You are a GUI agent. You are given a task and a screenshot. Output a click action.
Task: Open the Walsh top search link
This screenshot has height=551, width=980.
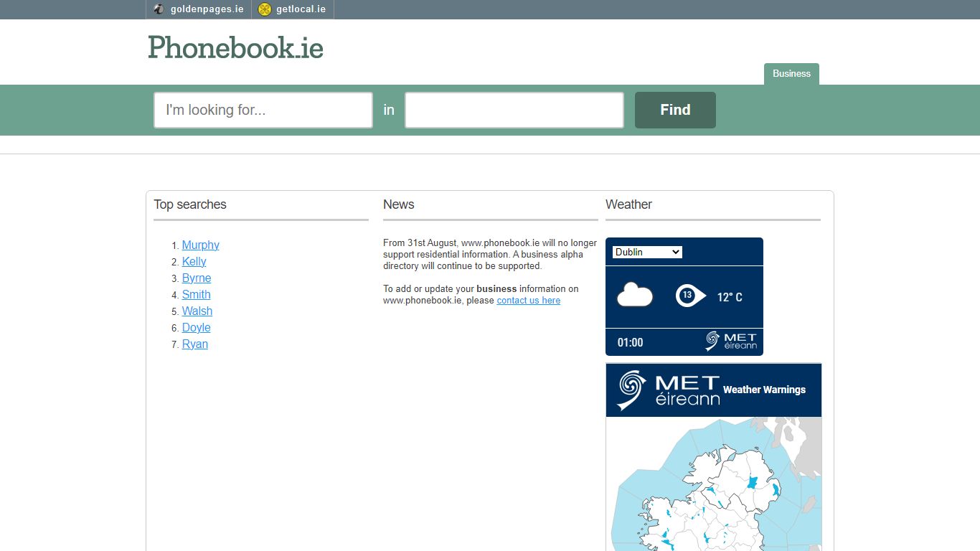[x=197, y=311]
